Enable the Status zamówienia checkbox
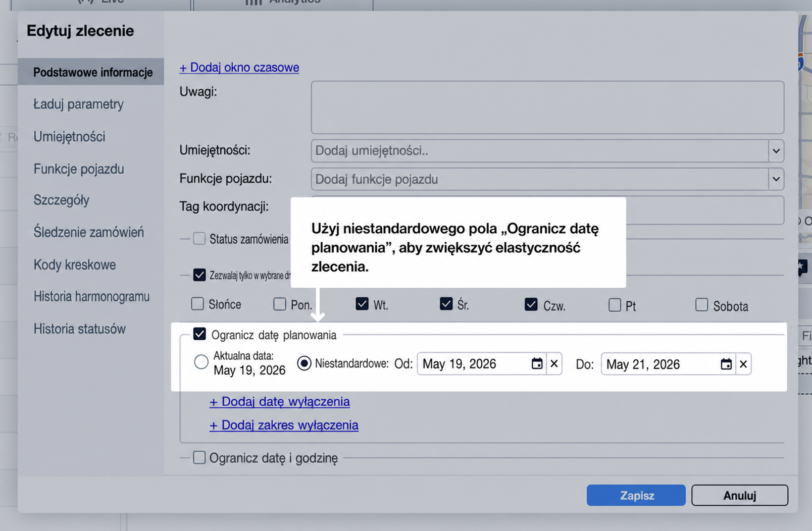The width and height of the screenshot is (812, 531). pos(199,238)
